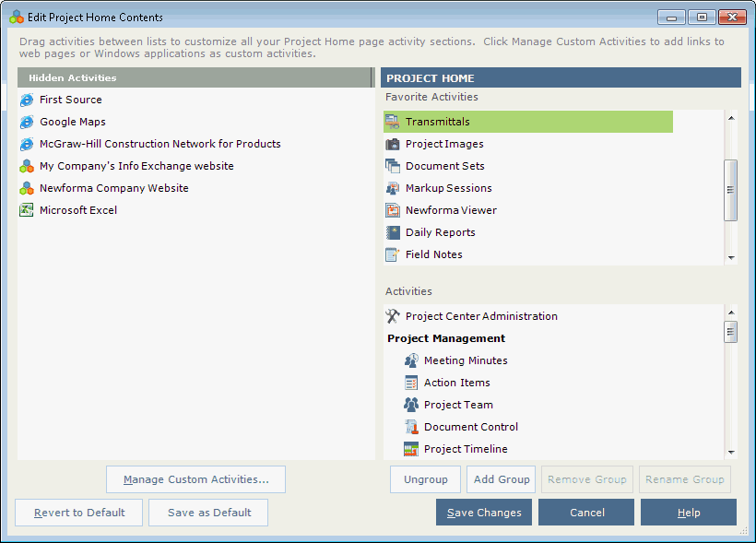The image size is (756, 543).
Task: Select Markup Sessions favorite activity
Action: click(449, 188)
